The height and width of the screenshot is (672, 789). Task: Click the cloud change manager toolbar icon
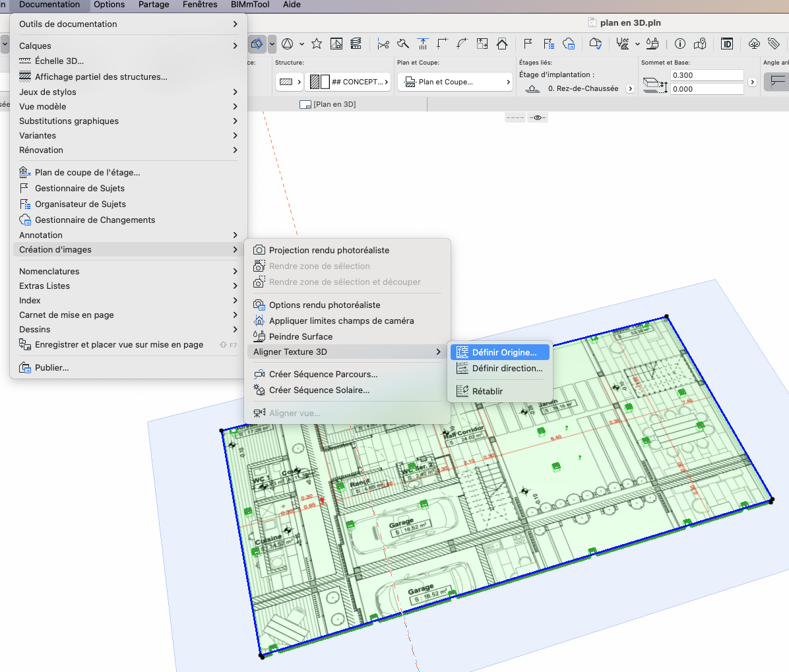tap(569, 44)
